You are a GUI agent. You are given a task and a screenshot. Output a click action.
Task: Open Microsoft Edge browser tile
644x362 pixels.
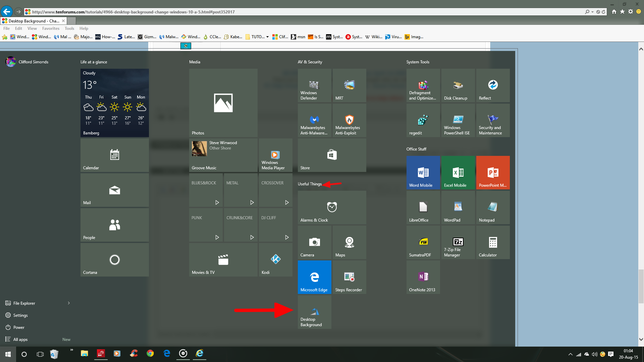coord(315,277)
